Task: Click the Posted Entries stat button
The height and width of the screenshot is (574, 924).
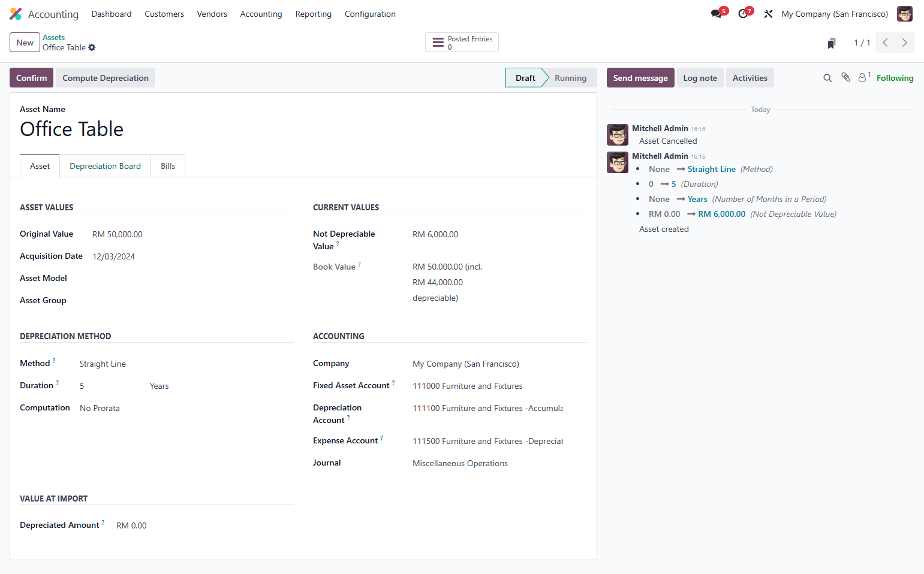Action: pyautogui.click(x=462, y=43)
